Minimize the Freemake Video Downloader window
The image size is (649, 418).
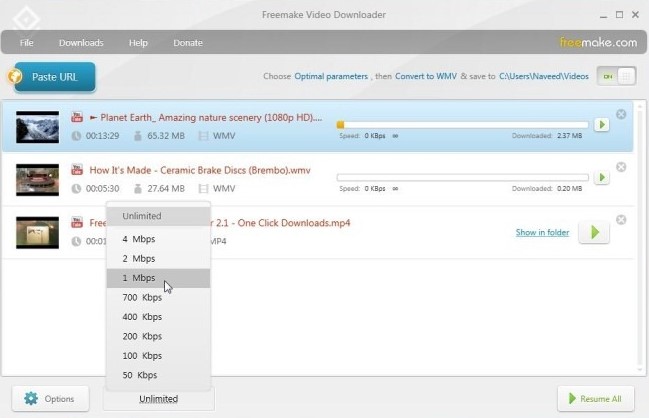(603, 15)
